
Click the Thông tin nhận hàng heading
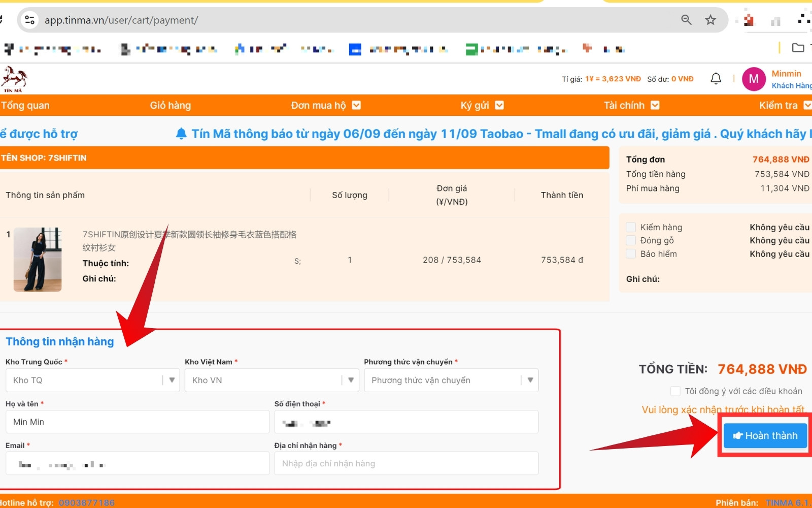pyautogui.click(x=60, y=341)
